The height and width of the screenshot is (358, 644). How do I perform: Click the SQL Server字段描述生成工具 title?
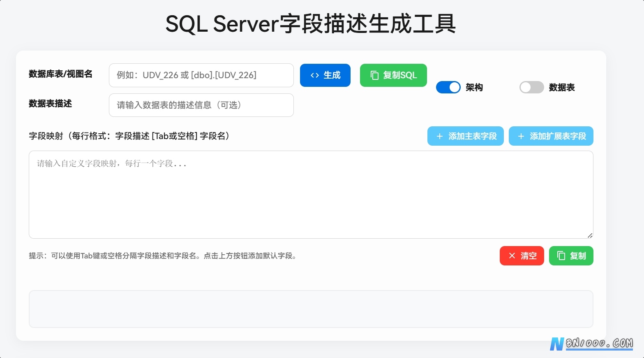click(311, 23)
